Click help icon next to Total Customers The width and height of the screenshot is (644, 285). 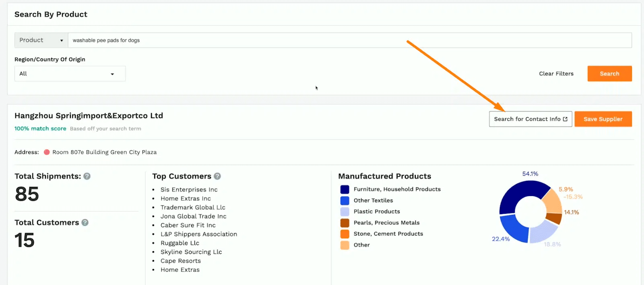click(85, 223)
